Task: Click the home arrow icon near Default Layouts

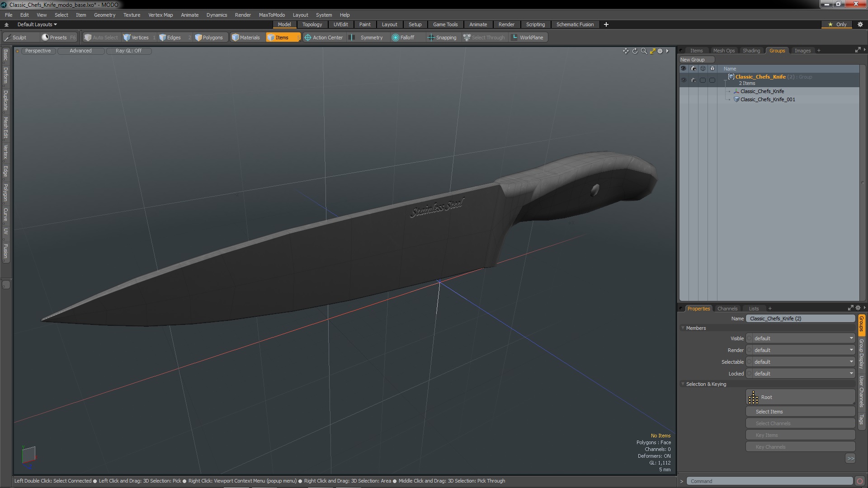Action: click(x=6, y=24)
